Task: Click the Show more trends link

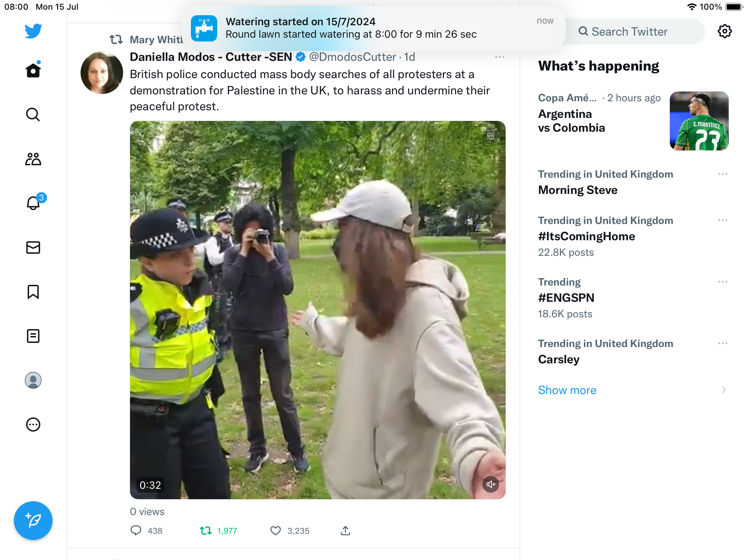Action: pyautogui.click(x=567, y=390)
